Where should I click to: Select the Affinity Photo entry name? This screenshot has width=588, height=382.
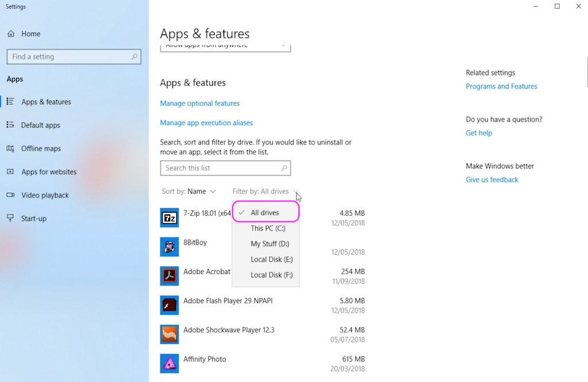coord(205,359)
